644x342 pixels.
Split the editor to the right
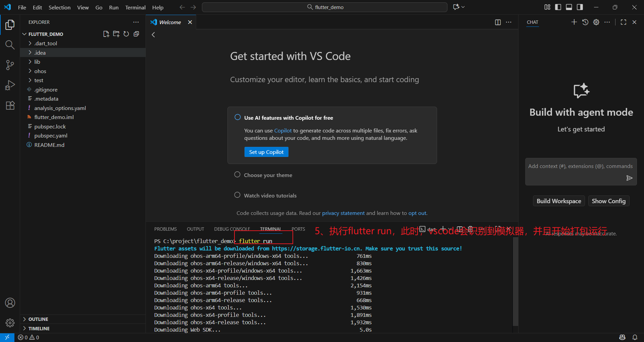point(498,22)
